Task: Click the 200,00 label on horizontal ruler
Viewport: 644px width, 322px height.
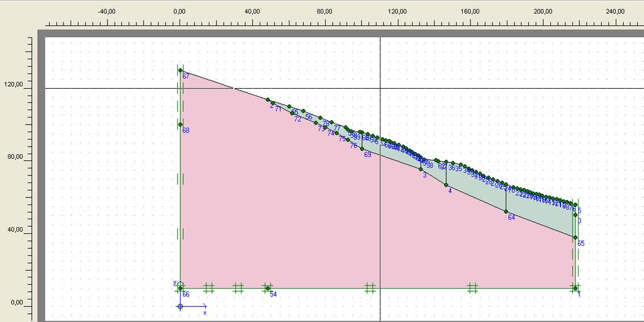Action: [543, 11]
